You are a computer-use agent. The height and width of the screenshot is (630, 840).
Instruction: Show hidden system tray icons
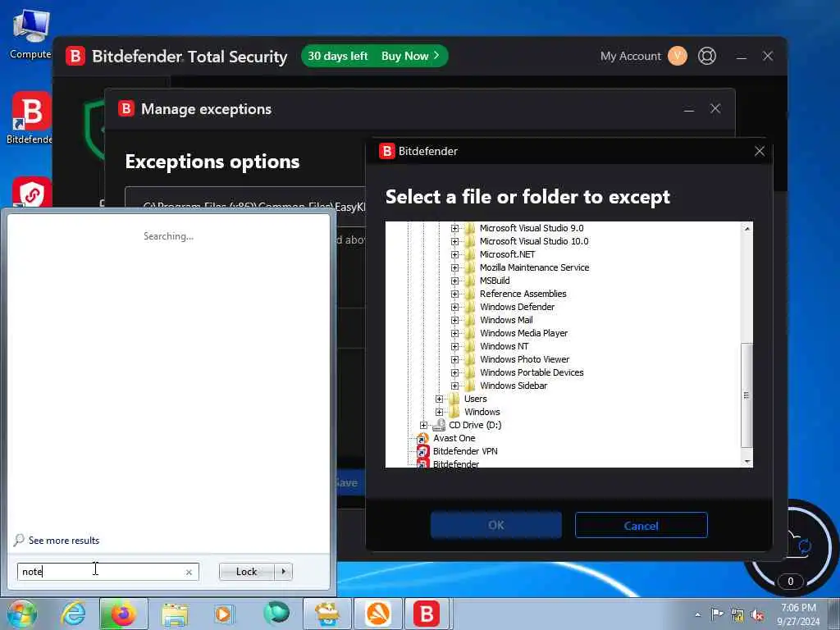(697, 615)
